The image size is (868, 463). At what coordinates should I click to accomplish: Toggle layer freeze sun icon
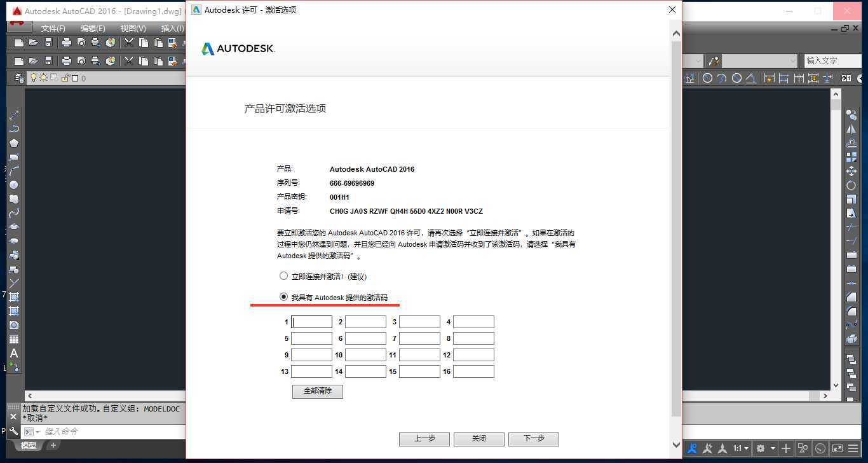pos(44,78)
